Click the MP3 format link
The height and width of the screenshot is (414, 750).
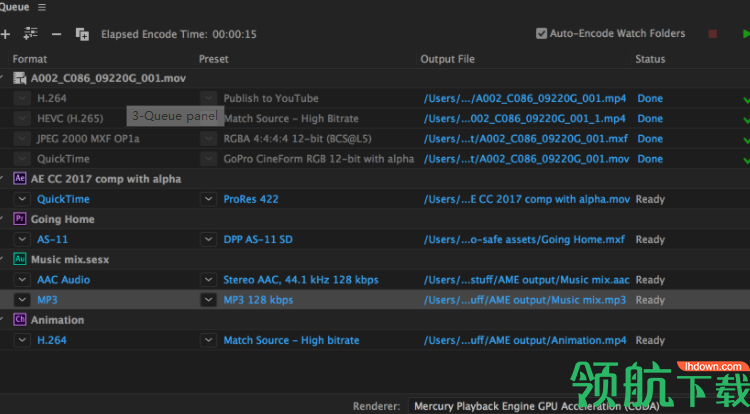pos(47,300)
